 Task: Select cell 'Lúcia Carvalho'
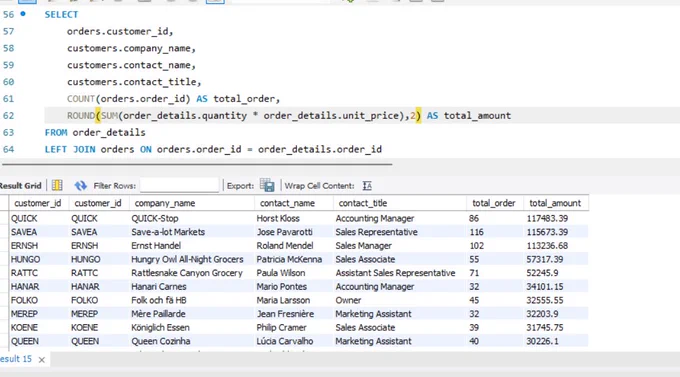[x=284, y=341]
